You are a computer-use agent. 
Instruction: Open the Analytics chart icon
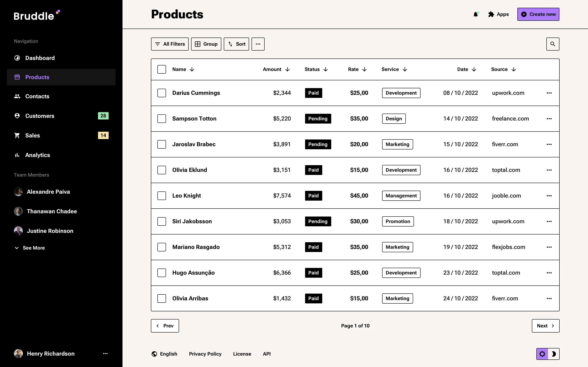(x=17, y=155)
